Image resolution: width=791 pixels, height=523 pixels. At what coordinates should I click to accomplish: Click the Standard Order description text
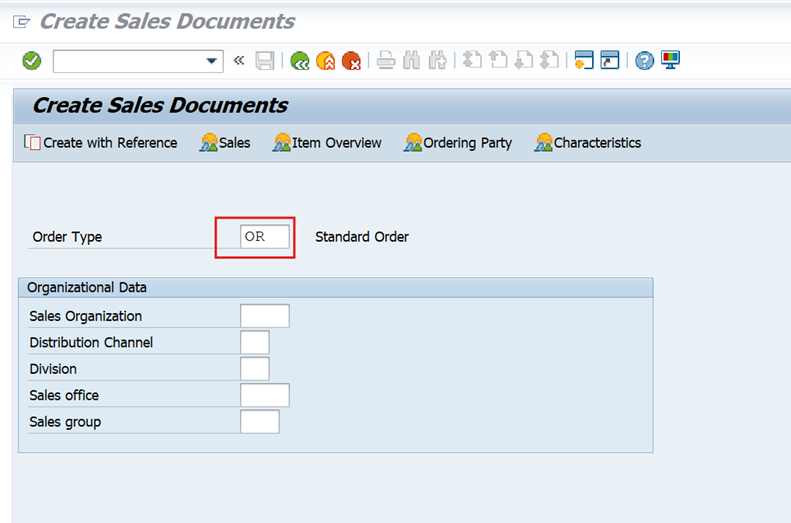coord(362,237)
